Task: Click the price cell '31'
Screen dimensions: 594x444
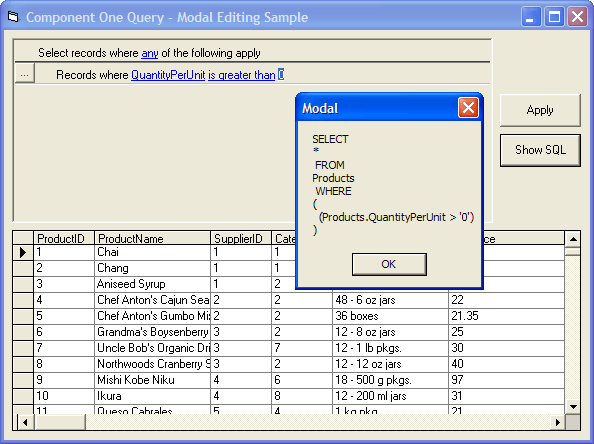Action: pos(506,396)
